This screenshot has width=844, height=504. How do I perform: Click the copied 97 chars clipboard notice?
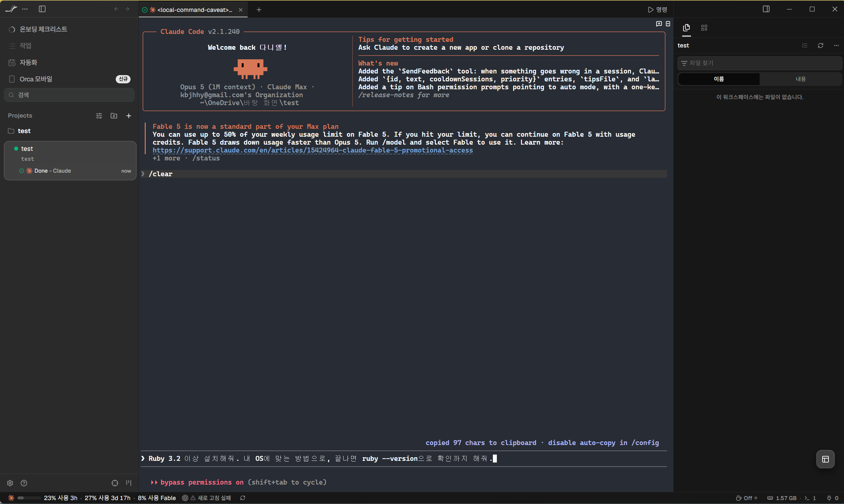coord(542,443)
